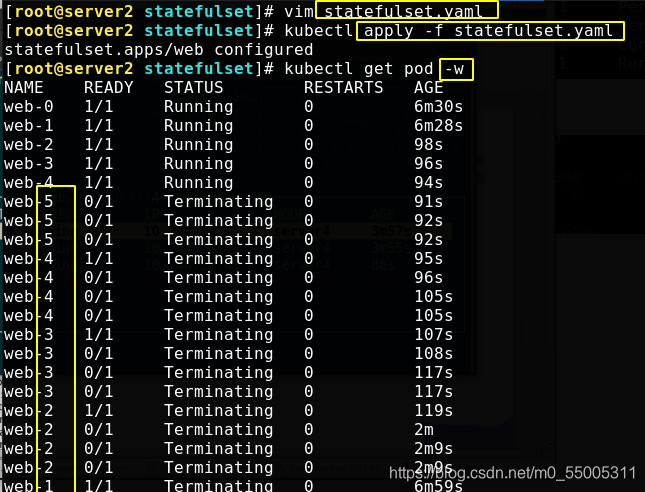Click the READY column header
Image resolution: width=645 pixels, height=492 pixels.
tap(109, 88)
